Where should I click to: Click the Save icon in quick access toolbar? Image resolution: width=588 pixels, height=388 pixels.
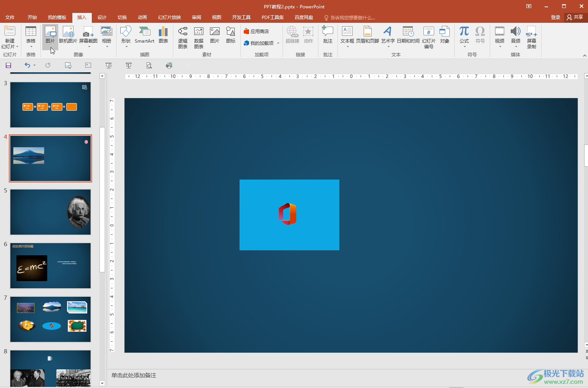click(8, 65)
